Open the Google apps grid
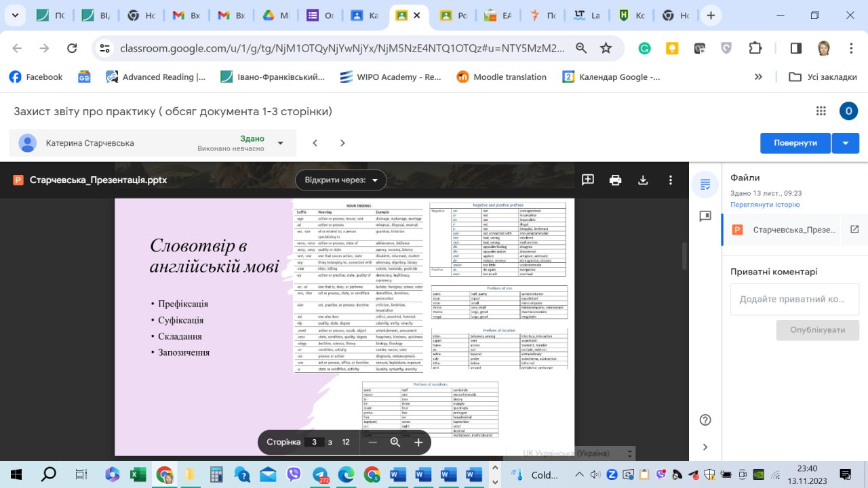 (821, 111)
